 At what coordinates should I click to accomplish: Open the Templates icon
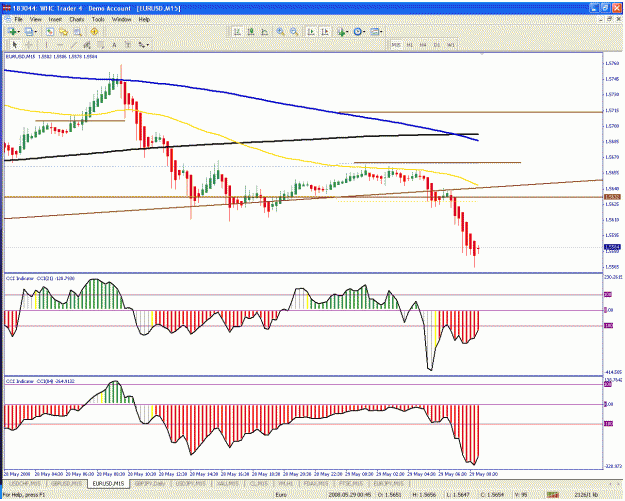(x=374, y=32)
